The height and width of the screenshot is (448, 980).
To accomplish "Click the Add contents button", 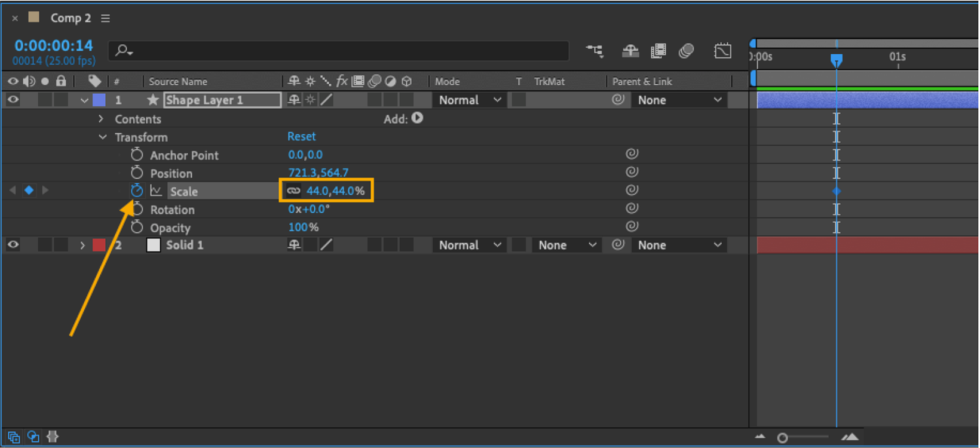I will click(417, 118).
